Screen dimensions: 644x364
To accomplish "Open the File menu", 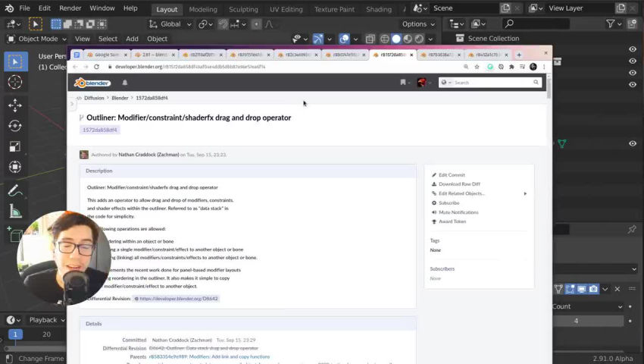I will [x=25, y=8].
